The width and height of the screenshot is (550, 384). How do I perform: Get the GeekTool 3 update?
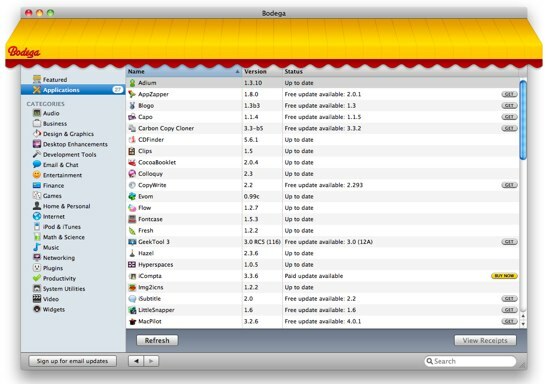(509, 242)
